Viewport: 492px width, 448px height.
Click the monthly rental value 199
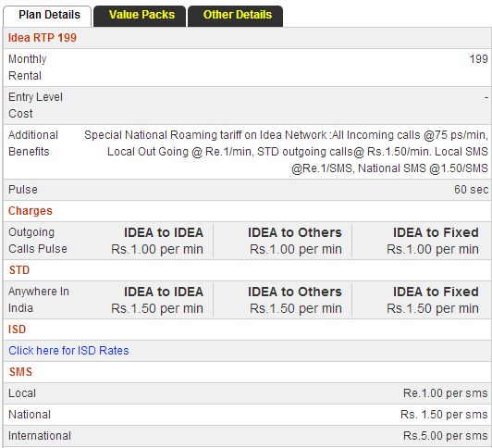click(478, 58)
